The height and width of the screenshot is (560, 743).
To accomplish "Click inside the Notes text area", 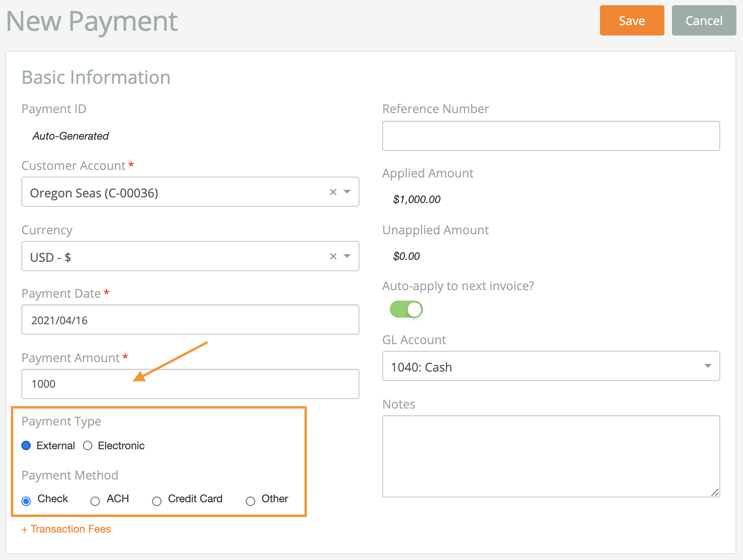I will click(551, 456).
